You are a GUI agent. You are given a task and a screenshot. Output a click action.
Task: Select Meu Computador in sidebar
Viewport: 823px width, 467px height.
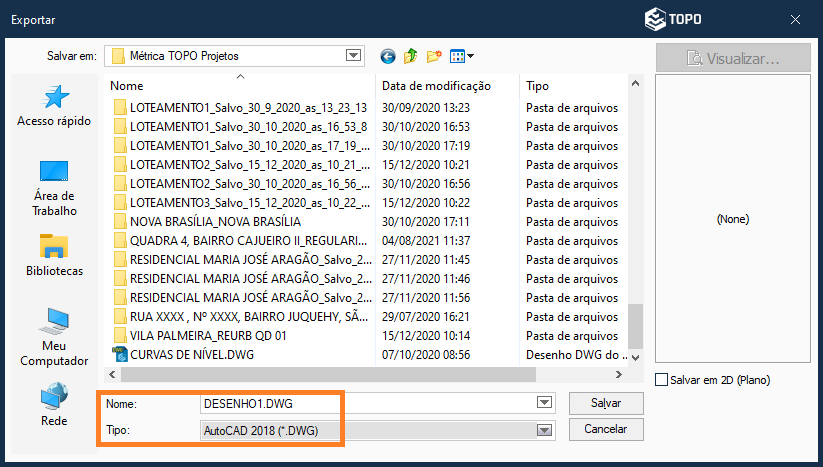54,337
